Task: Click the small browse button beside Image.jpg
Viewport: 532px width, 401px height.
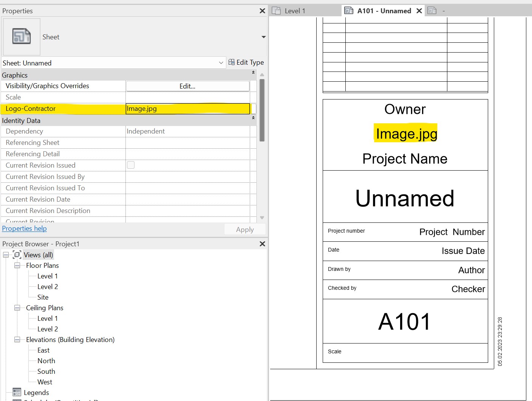Action: pyautogui.click(x=254, y=109)
